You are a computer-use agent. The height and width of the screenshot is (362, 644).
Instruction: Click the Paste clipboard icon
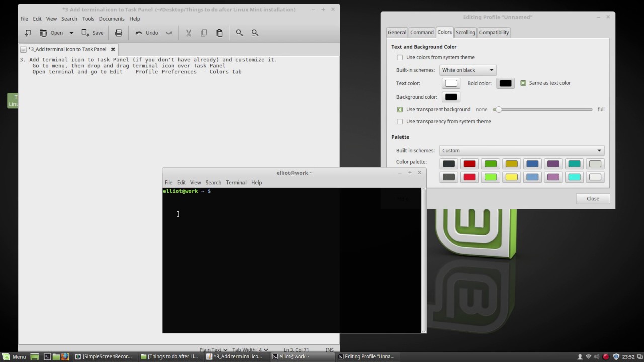point(219,33)
